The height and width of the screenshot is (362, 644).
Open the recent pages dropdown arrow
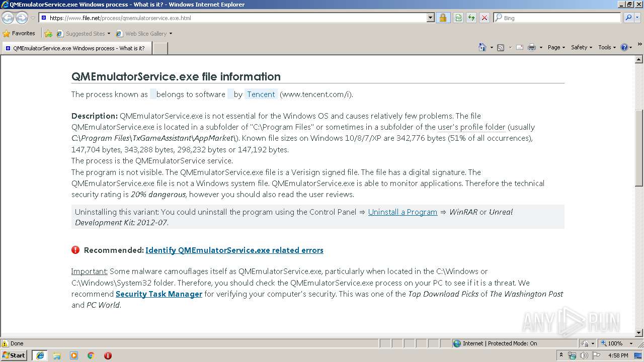(33, 18)
